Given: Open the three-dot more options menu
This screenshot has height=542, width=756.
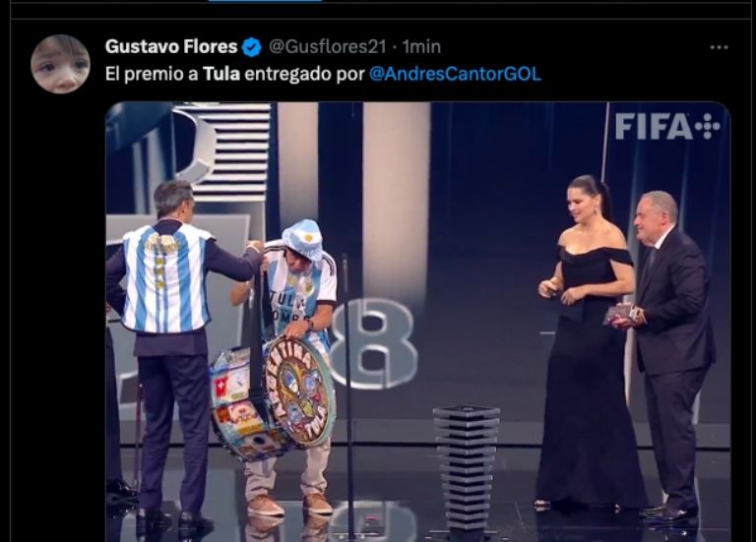Looking at the screenshot, I should click(x=719, y=47).
